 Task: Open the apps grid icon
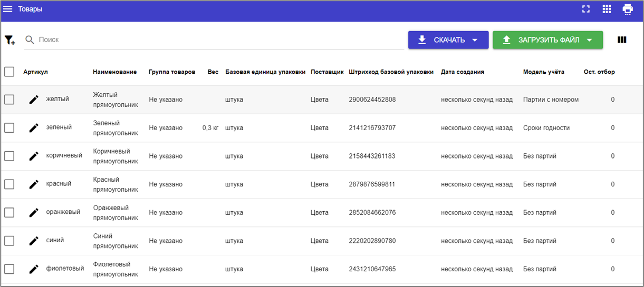point(607,9)
